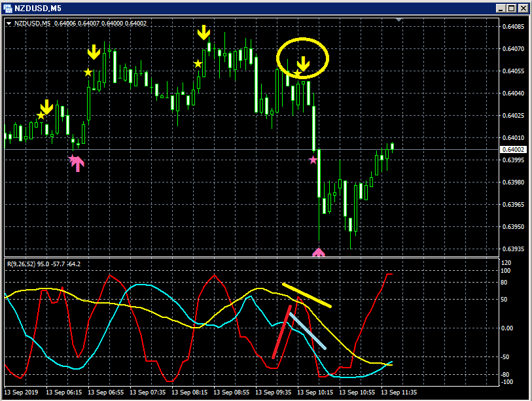Click the 0.63935 price scale label
The image size is (532, 401).
pyautogui.click(x=513, y=249)
